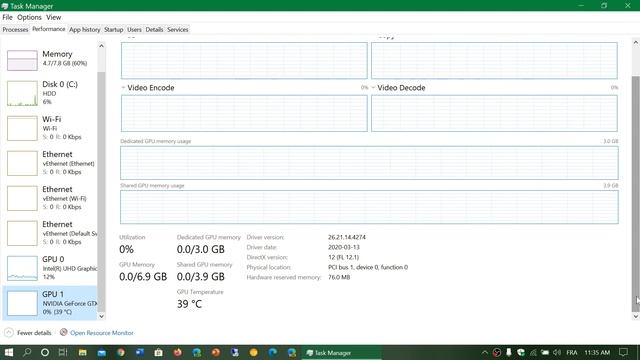640x360 pixels.
Task: Switch to the Services tab
Action: [x=178, y=29]
